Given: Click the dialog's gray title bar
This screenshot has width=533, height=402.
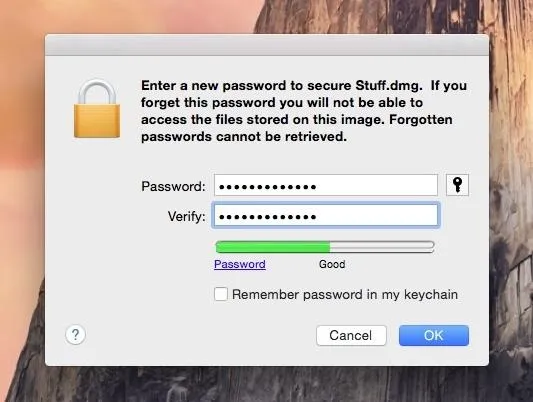Looking at the screenshot, I should click(x=267, y=45).
